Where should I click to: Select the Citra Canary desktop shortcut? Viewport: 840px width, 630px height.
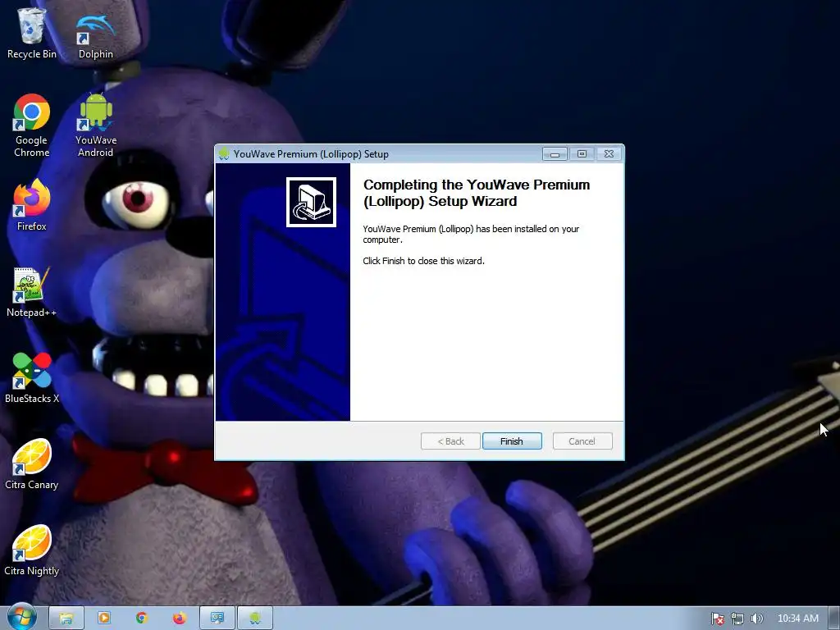pyautogui.click(x=32, y=464)
